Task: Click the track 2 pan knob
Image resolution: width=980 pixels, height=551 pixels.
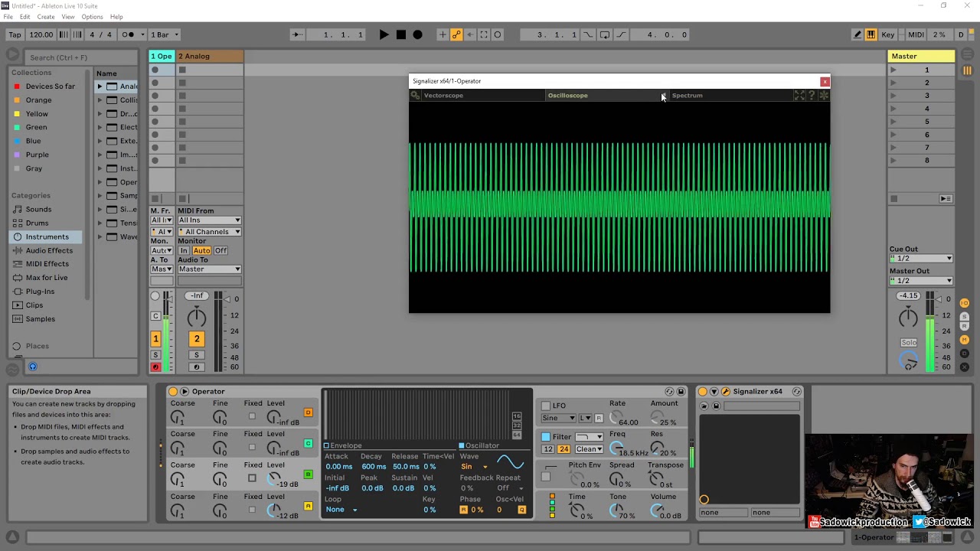Action: click(197, 316)
